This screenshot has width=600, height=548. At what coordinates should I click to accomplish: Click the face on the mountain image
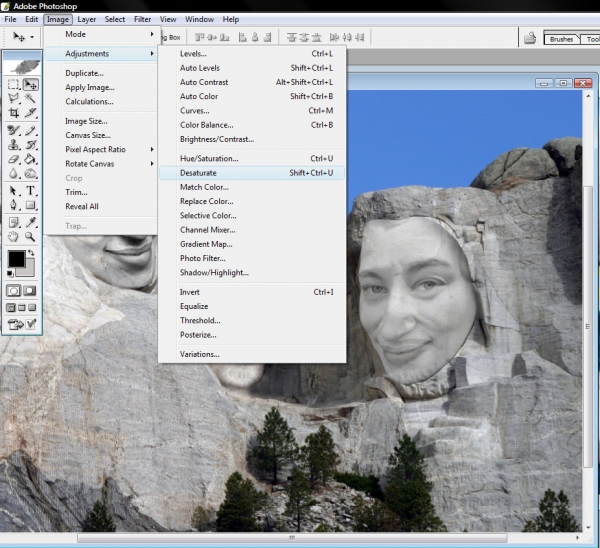click(417, 302)
